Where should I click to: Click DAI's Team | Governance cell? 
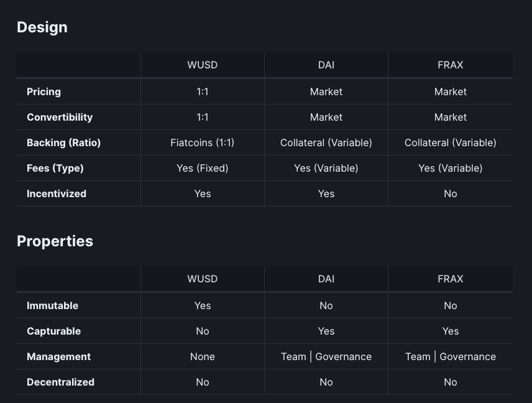click(326, 356)
